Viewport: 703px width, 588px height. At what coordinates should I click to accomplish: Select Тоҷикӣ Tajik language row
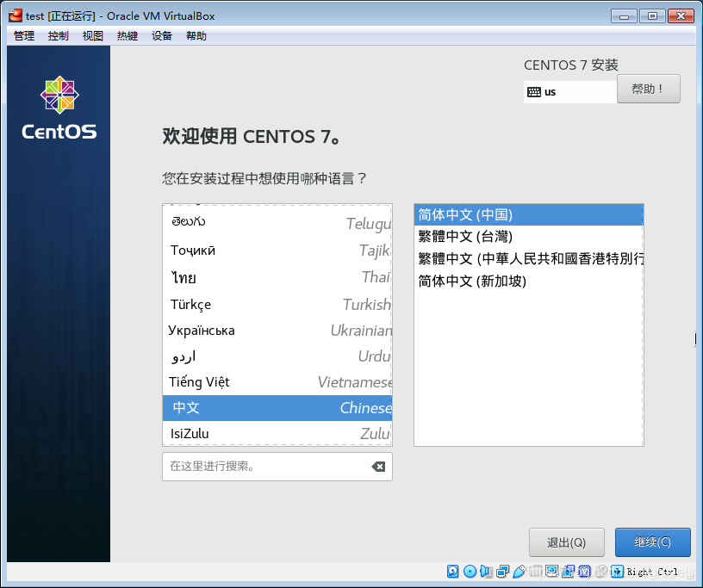coord(277,250)
